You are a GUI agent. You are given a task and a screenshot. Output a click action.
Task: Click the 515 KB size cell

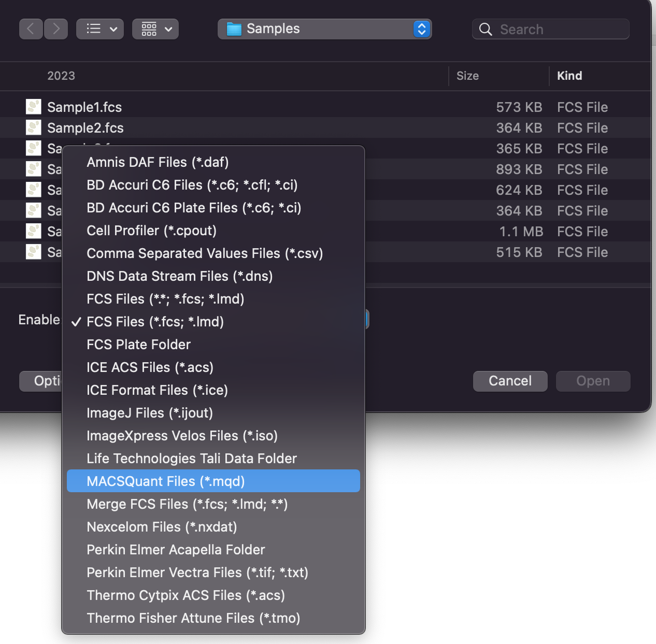tap(519, 252)
